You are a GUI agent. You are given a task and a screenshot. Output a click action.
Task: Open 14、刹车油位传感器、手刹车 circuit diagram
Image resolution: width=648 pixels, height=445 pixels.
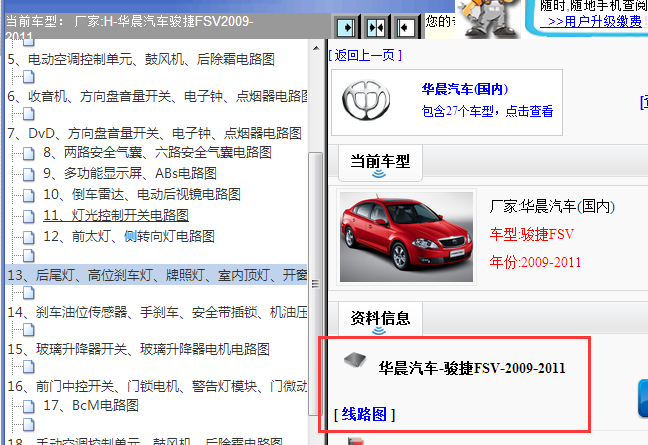point(157,312)
